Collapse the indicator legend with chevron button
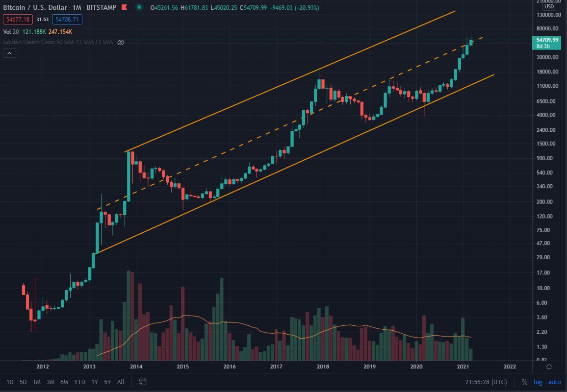The image size is (567, 392). pyautogui.click(x=9, y=53)
